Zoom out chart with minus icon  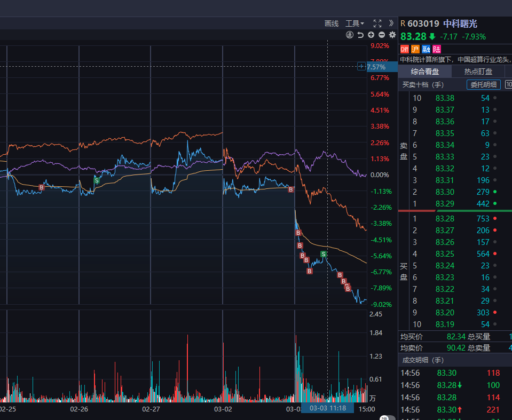click(x=382, y=35)
